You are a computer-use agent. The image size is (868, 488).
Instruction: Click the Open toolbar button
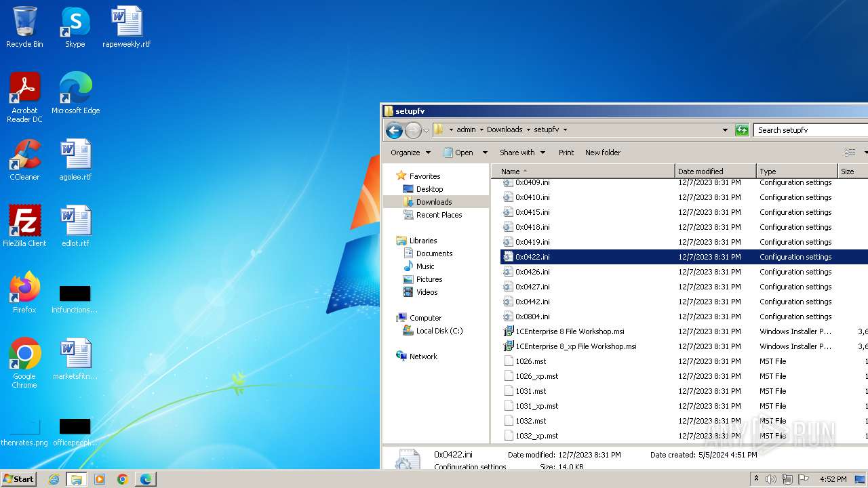[458, 152]
